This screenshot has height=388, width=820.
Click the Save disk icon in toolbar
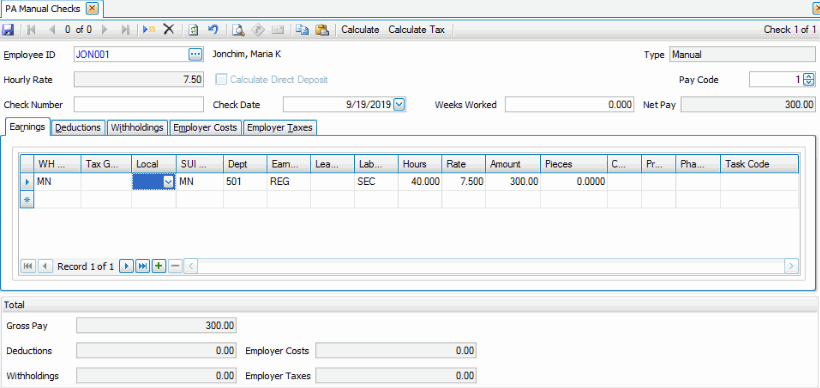(x=8, y=30)
